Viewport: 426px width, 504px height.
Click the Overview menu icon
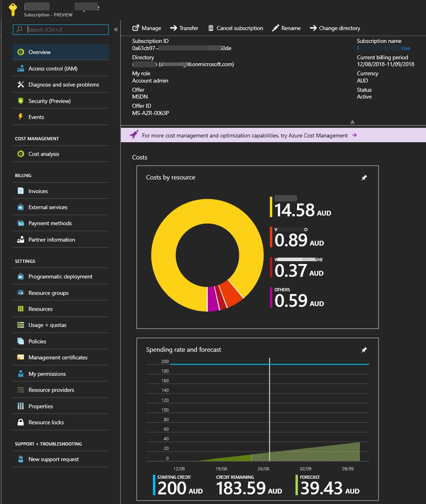point(21,52)
